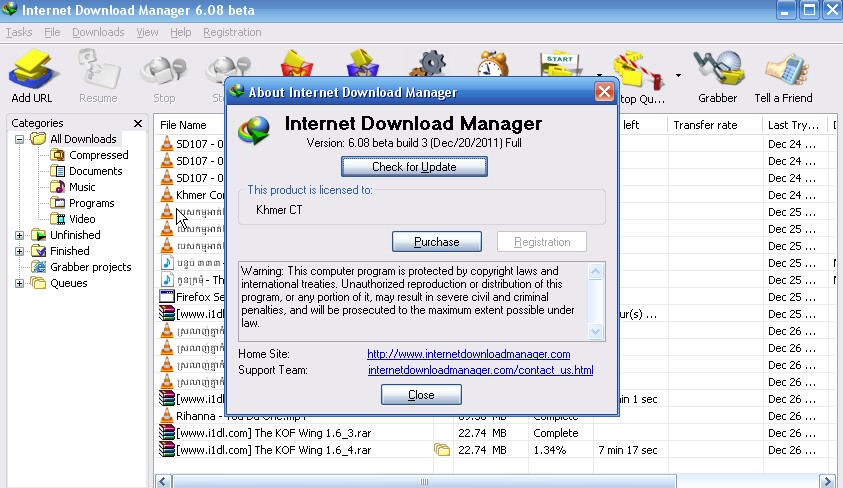Select the Unfinished category folder

click(66, 235)
